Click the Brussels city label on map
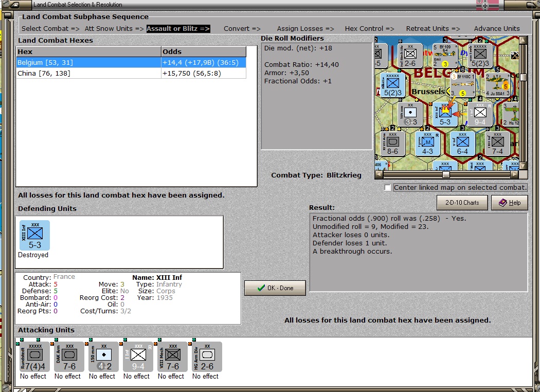 (x=428, y=91)
